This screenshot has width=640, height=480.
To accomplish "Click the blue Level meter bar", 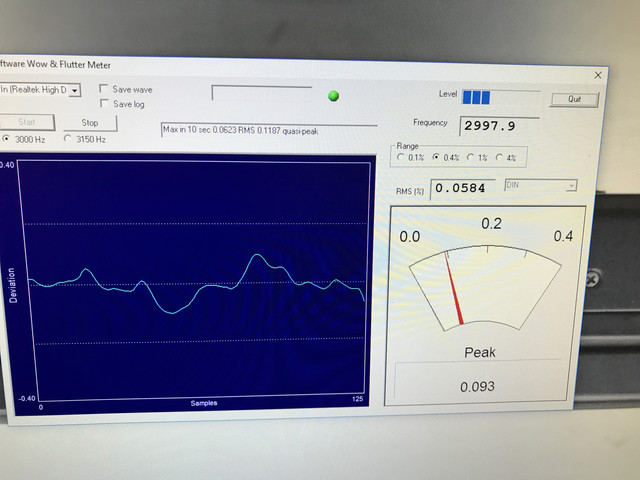I will click(x=476, y=98).
